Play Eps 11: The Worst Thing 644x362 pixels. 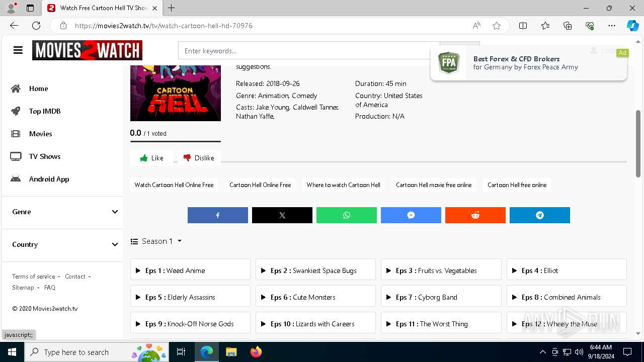pos(441,323)
